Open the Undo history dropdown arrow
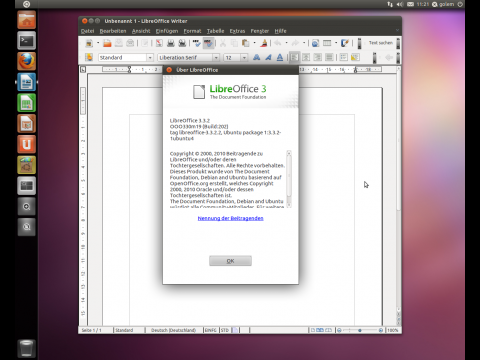The width and height of the screenshot is (480, 360). pos(286,43)
